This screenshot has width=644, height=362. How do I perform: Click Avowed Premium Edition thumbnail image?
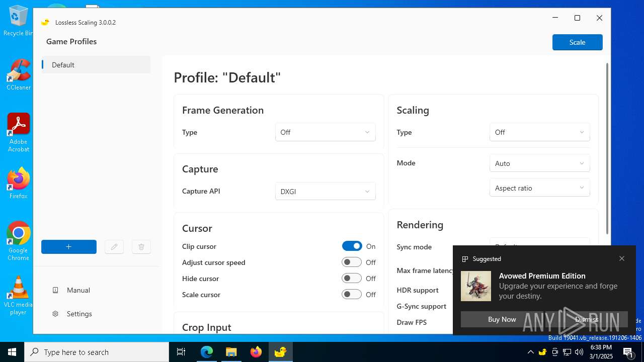[476, 286]
